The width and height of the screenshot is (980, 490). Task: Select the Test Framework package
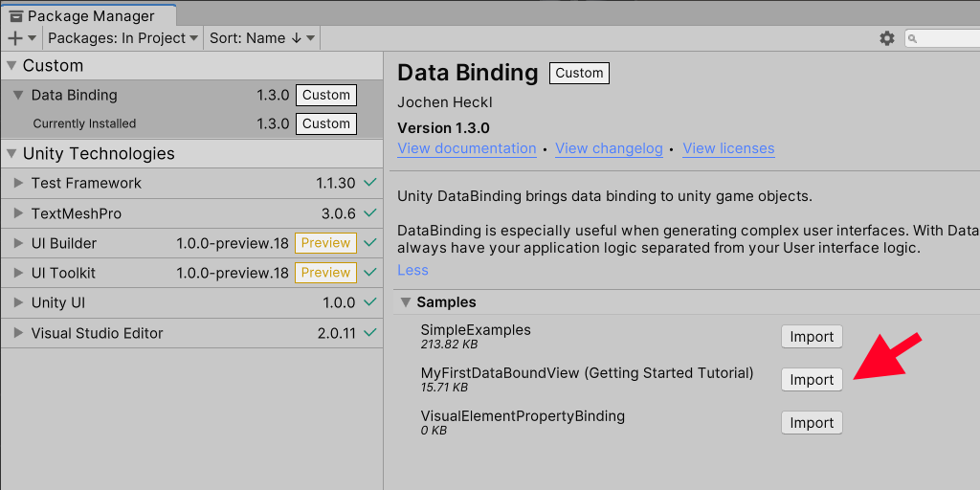(191, 183)
